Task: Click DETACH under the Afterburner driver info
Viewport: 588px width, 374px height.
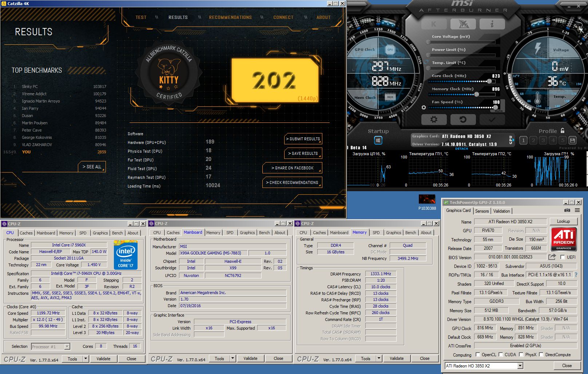Action: [461, 149]
